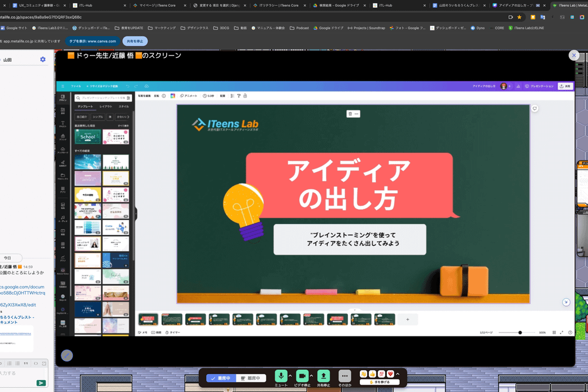The image size is (588, 392).
Task: Open the Apps grid in the Canva sidebar
Action: point(62,190)
